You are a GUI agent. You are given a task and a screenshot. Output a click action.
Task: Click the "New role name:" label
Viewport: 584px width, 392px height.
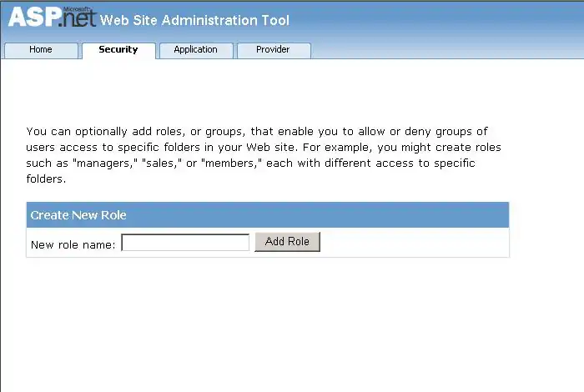tap(73, 244)
